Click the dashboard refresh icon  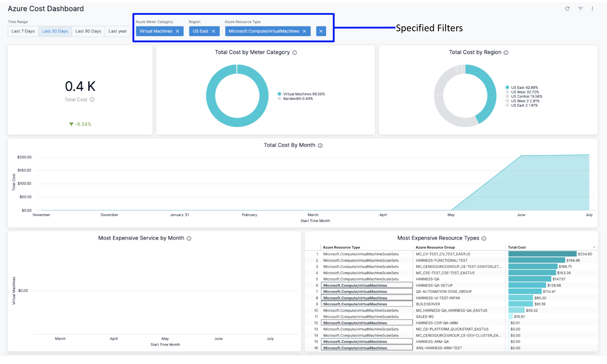point(567,9)
